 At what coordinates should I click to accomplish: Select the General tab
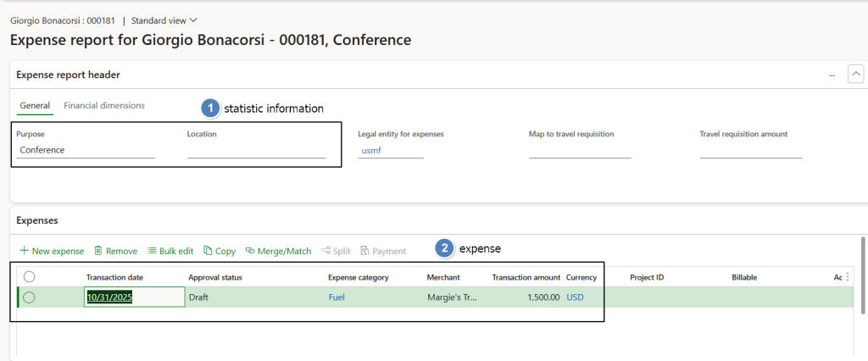point(35,106)
